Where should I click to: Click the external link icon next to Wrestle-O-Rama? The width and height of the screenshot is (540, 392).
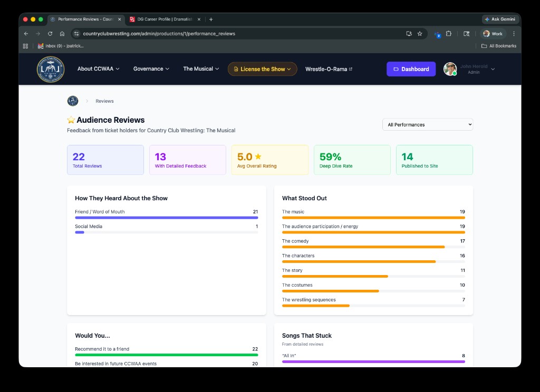coord(350,68)
